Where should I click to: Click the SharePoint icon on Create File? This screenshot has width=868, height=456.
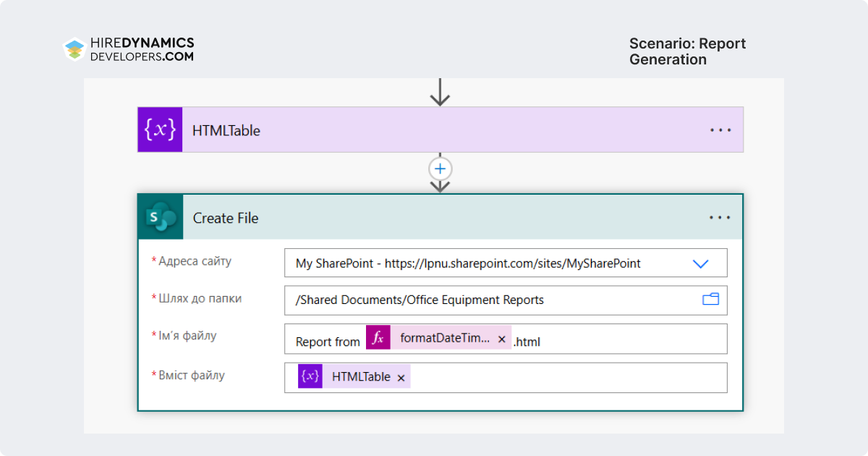[x=161, y=217]
